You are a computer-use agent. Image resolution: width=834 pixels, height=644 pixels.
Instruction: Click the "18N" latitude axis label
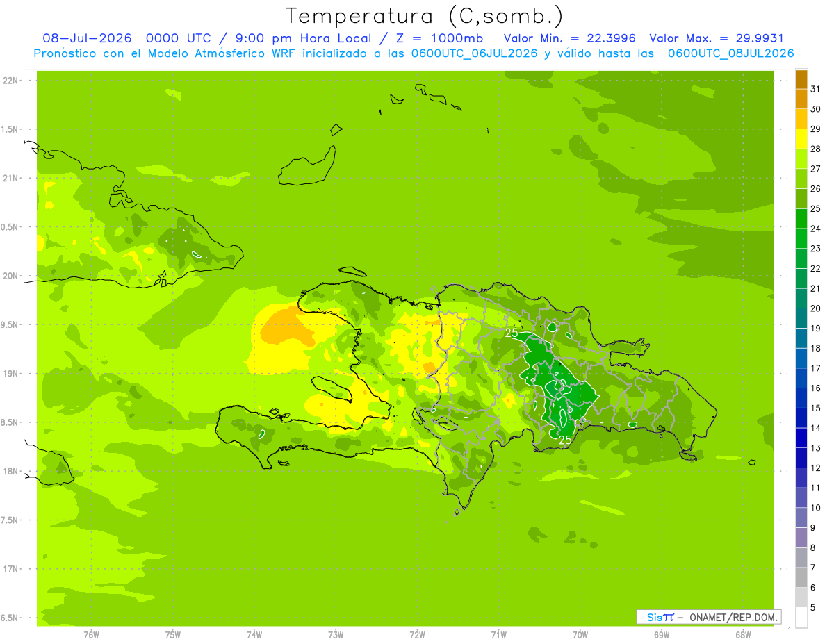click(x=10, y=472)
